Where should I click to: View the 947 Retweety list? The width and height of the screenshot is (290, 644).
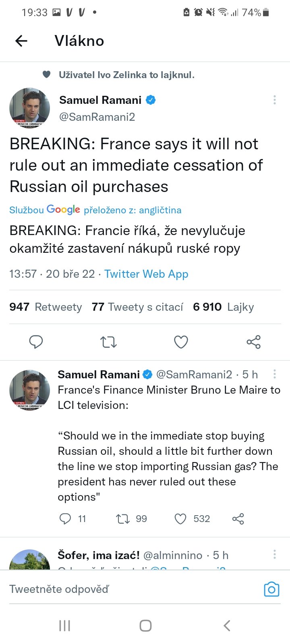(46, 307)
